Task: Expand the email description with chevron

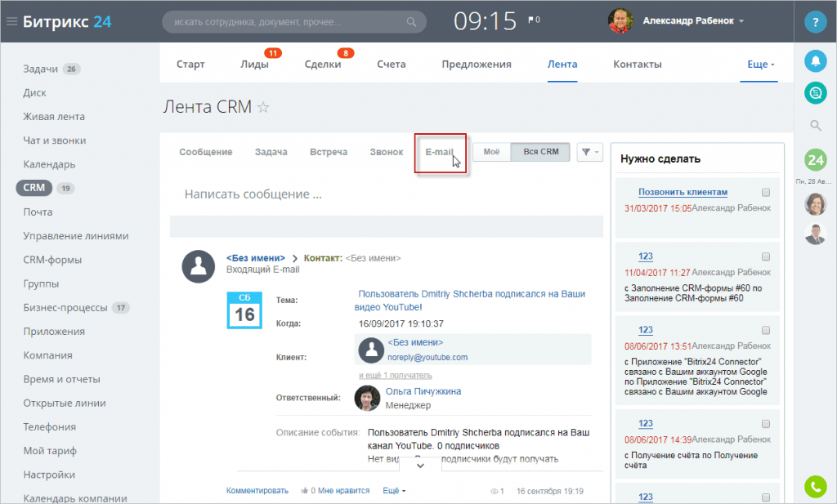Action: [421, 466]
